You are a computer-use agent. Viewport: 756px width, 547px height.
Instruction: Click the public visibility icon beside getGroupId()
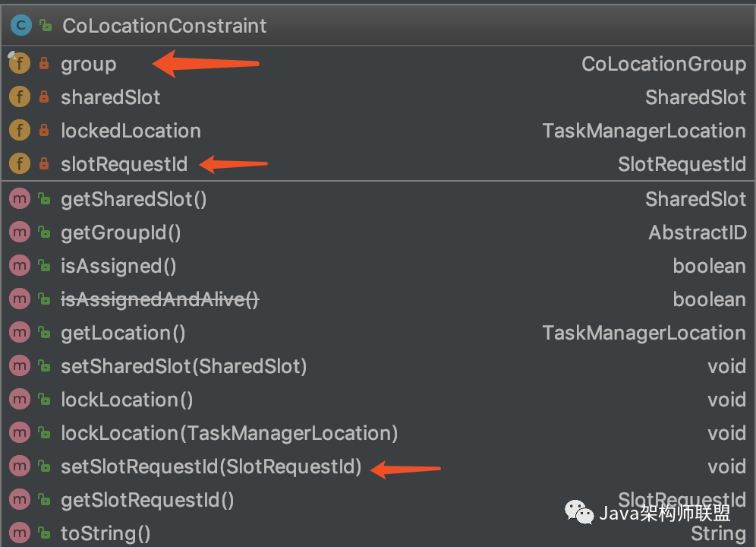(44, 232)
